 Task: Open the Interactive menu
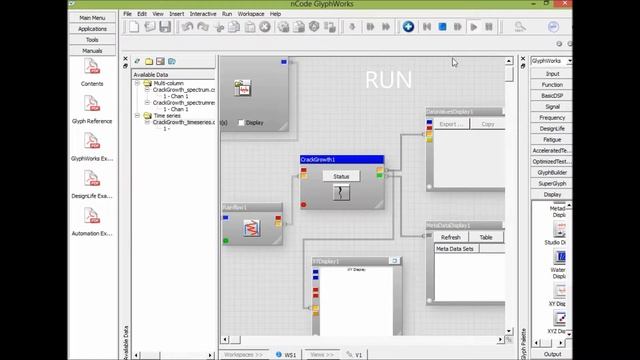coord(203,14)
